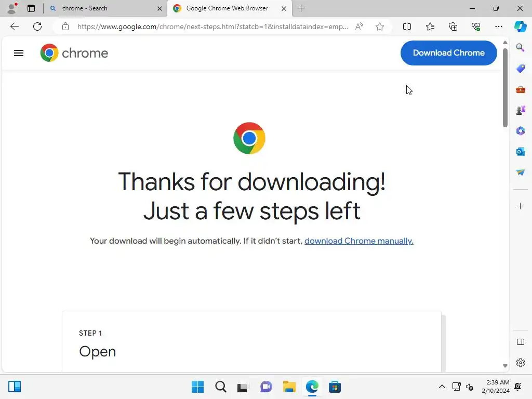Open Games chess icon in sidebar
Screen dimensions: 532x399
tap(520, 110)
